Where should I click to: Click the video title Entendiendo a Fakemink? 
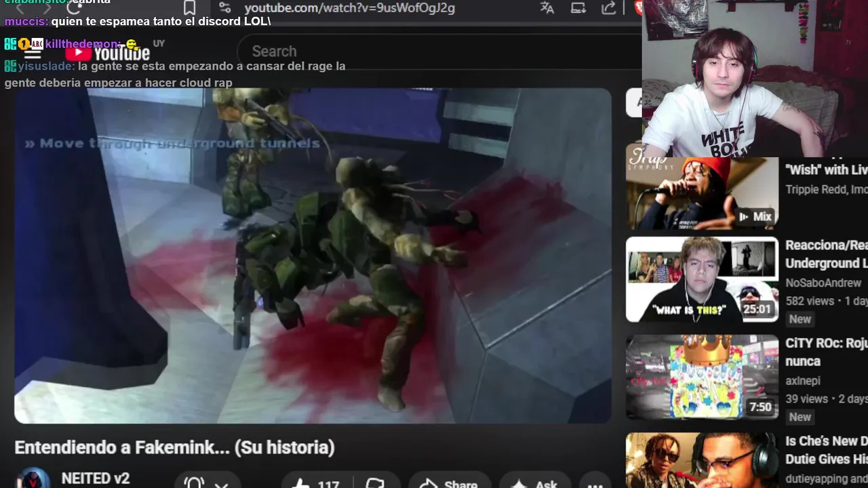coord(174,447)
